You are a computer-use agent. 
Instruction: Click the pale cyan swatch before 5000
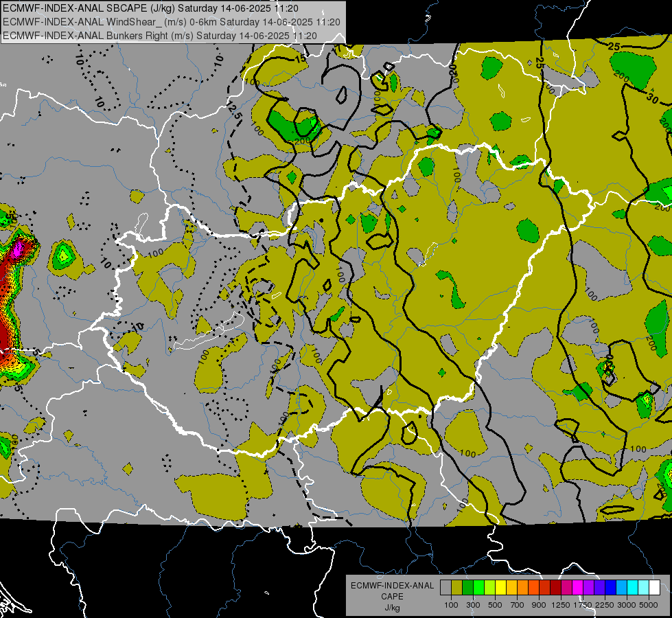coord(644,588)
